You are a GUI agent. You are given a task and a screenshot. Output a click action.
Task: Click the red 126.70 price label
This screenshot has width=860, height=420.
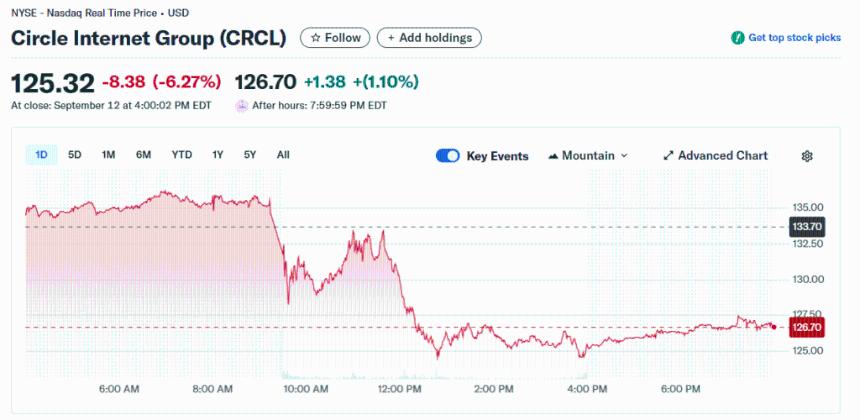click(806, 327)
